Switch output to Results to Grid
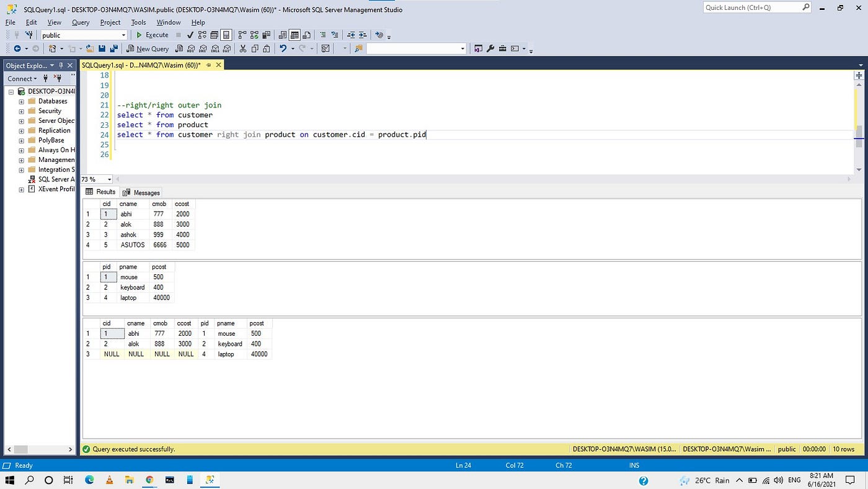 (294, 35)
